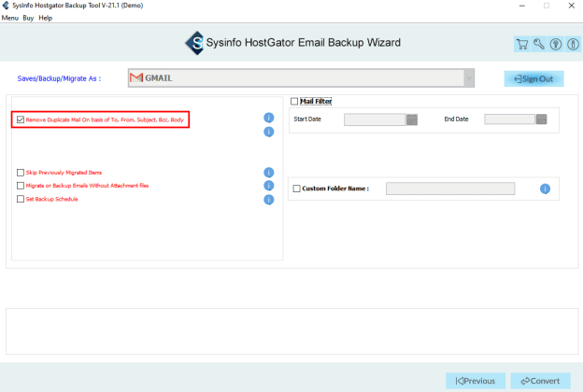The height and width of the screenshot is (392, 583).
Task: Click the Sysinfo logo in header
Action: (195, 43)
